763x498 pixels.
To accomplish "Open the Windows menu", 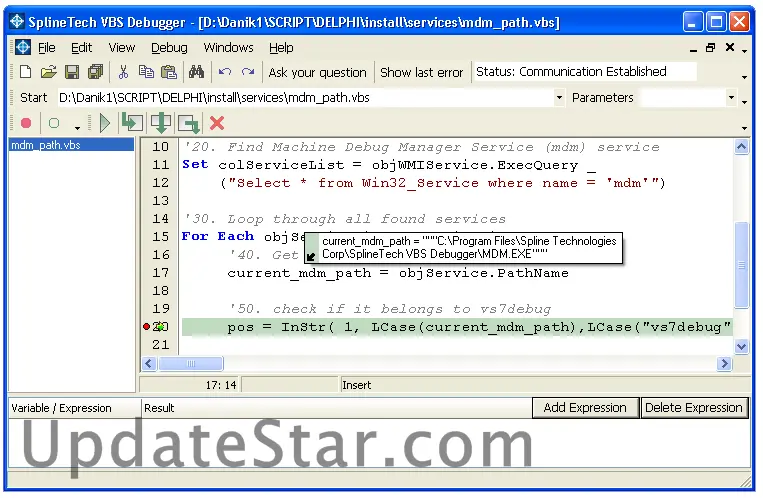I will tap(228, 48).
